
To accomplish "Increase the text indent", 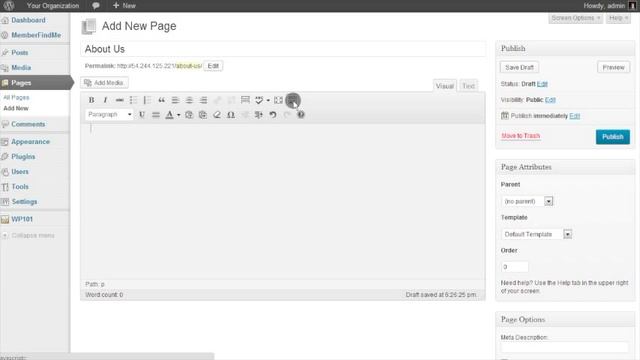I will (x=259, y=115).
